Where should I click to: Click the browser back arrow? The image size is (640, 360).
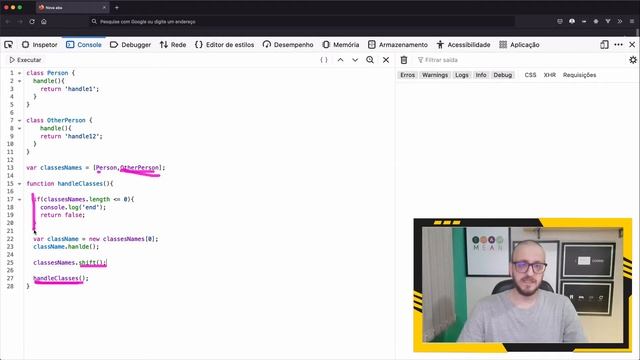(8, 21)
